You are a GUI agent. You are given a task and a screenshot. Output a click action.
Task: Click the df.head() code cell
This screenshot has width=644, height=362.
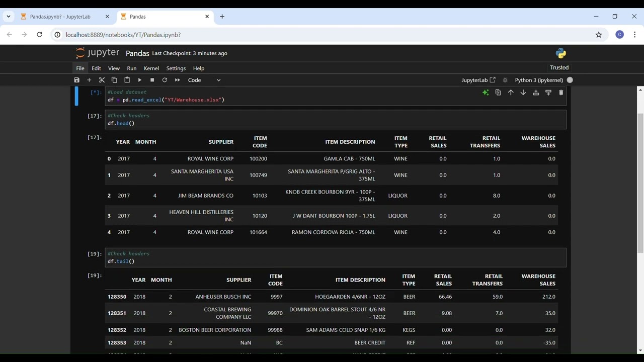click(336, 120)
